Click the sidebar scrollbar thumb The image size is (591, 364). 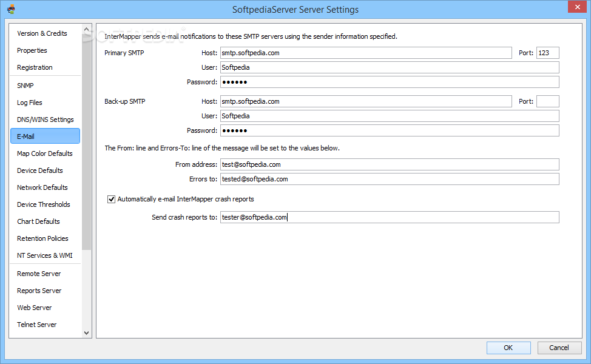coord(87,142)
